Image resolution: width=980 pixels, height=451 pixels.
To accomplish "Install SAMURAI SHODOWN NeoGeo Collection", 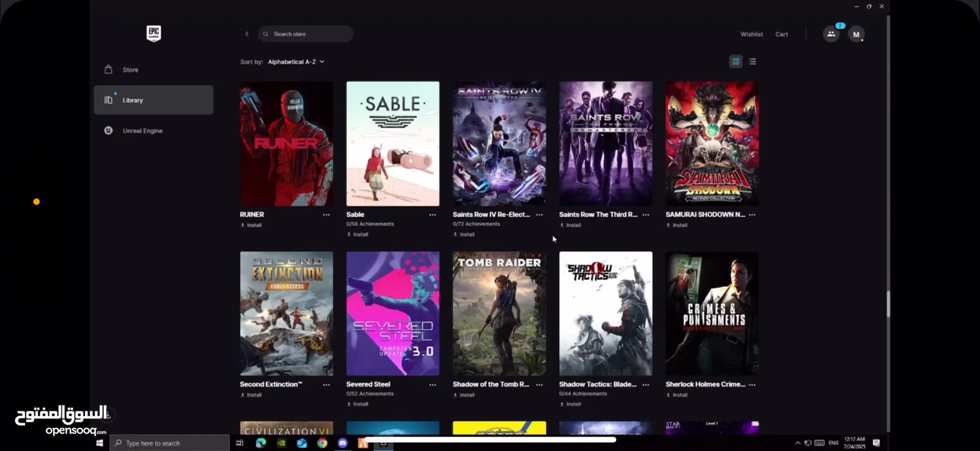I will (677, 225).
